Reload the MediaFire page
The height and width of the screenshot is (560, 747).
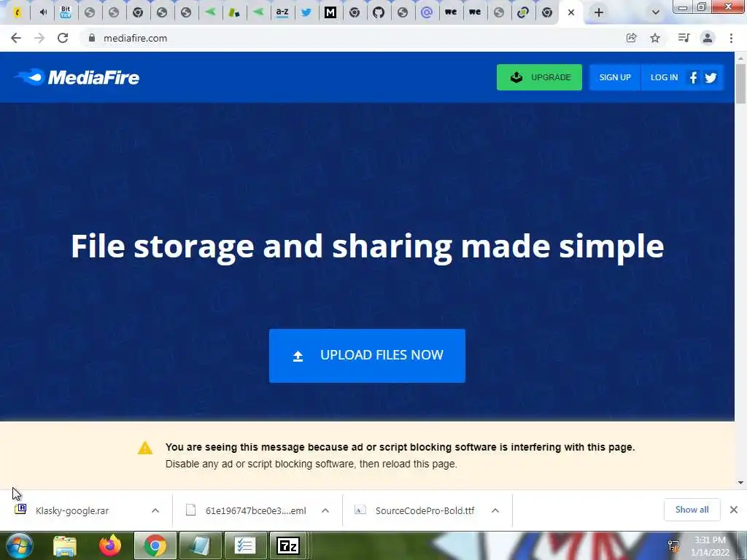(x=63, y=38)
